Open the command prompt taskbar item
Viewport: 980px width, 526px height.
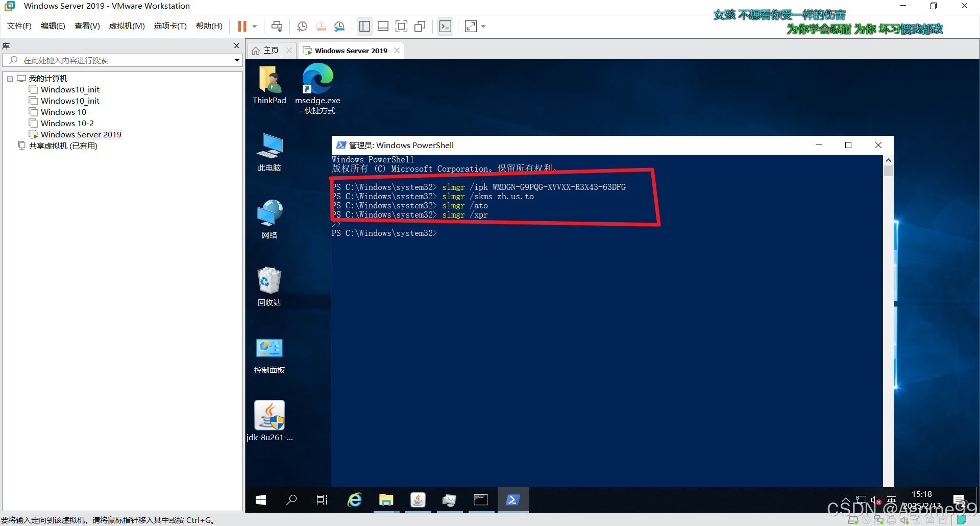481,500
